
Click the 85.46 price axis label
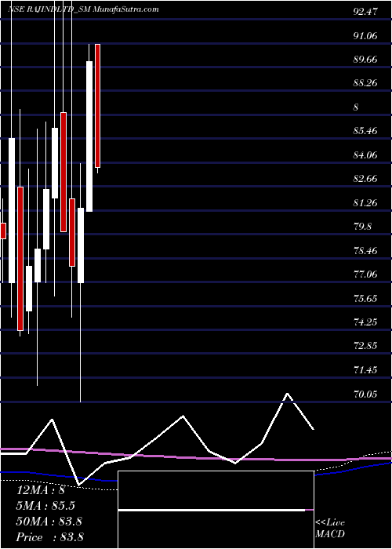365,131
